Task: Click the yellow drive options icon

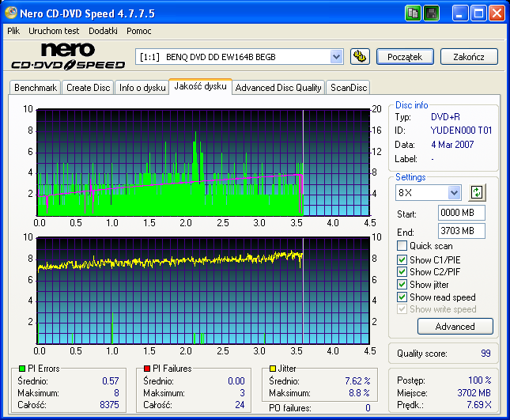Action: (x=360, y=56)
